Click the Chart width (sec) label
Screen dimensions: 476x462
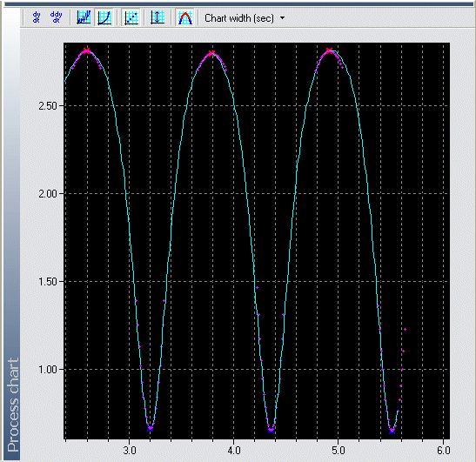239,18
